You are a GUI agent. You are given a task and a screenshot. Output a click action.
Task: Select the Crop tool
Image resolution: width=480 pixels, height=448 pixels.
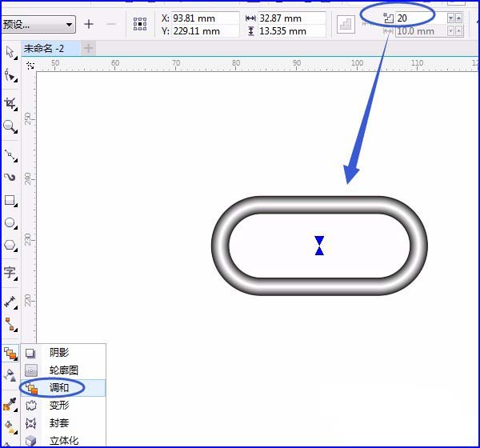pos(10,103)
